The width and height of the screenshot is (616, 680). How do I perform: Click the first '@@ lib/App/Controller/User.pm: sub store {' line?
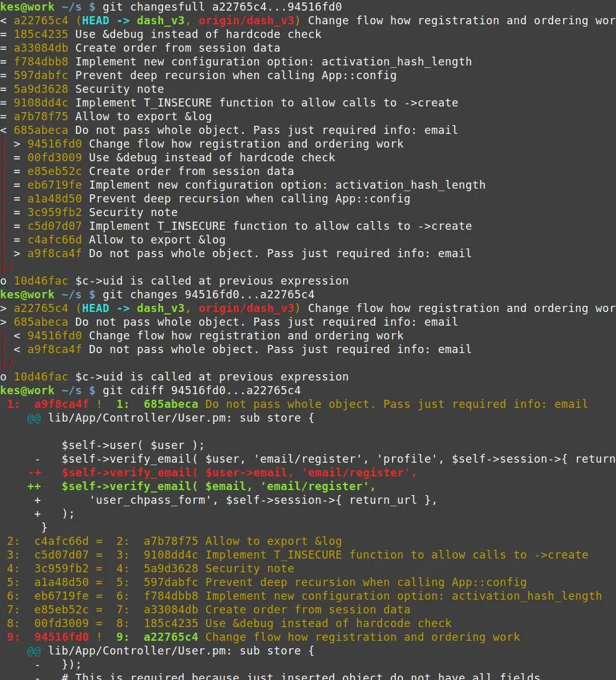[170, 418]
